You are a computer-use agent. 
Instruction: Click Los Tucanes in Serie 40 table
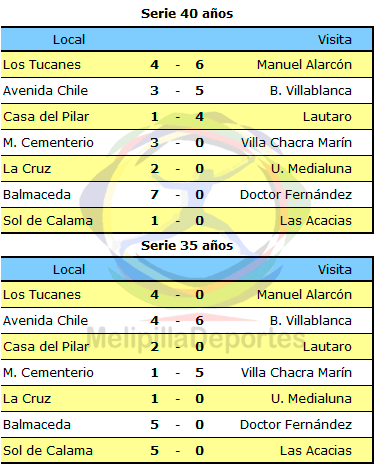pos(42,65)
